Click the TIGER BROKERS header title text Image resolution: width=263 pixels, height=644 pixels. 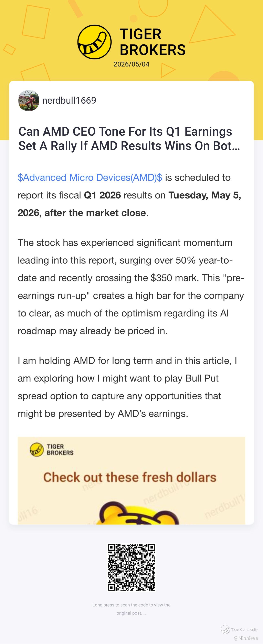click(153, 42)
